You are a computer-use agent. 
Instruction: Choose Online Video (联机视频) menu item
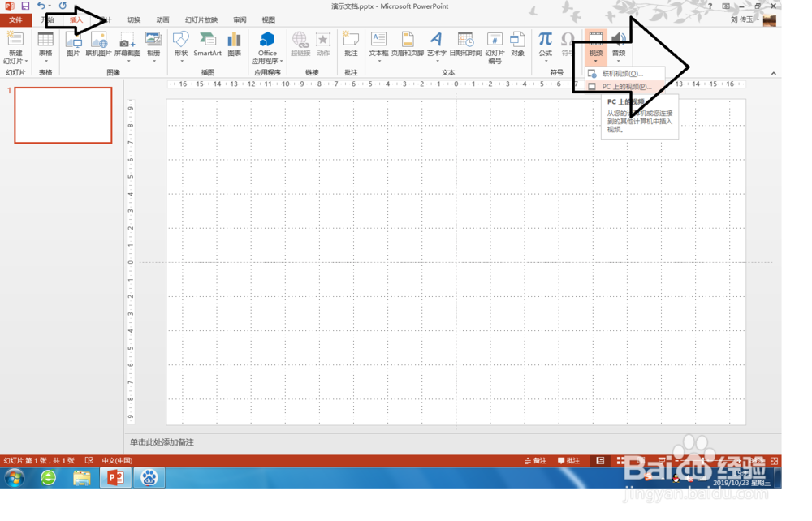(624, 74)
